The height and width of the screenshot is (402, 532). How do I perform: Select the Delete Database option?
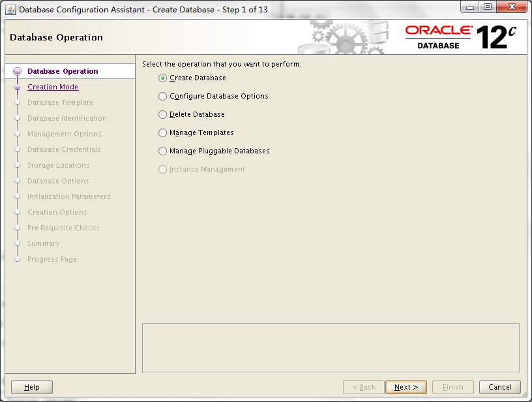point(162,115)
